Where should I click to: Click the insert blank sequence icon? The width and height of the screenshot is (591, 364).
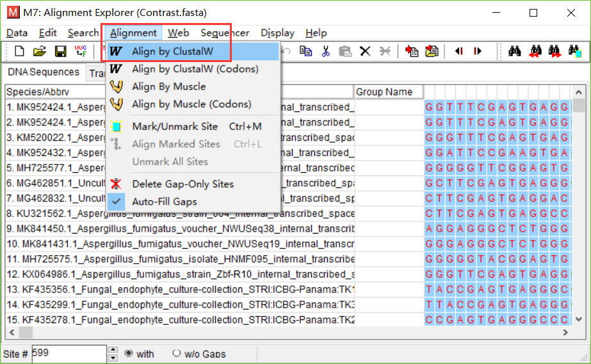coord(432,51)
